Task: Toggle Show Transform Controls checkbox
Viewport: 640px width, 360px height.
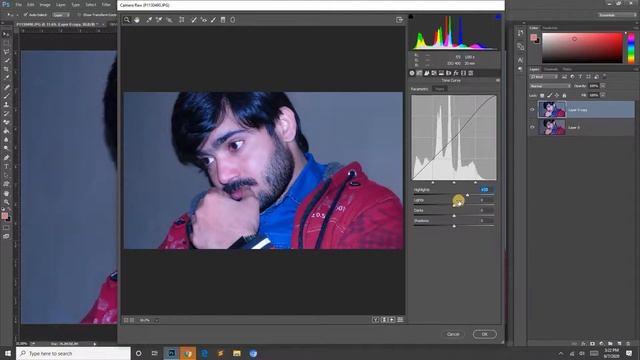Action: (79, 15)
